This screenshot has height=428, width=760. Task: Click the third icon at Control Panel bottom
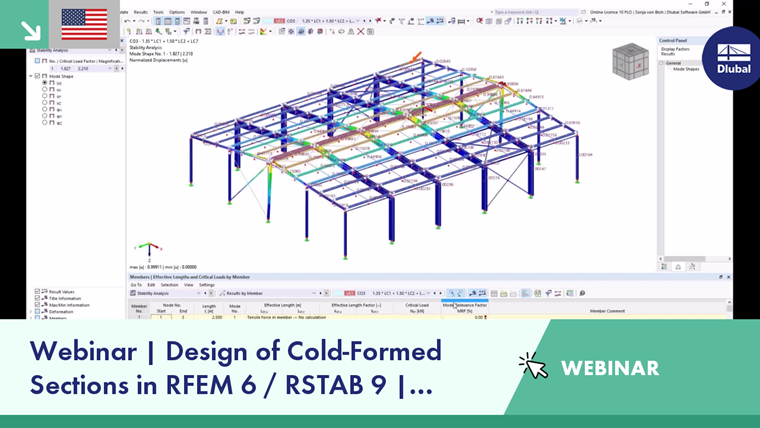[x=692, y=267]
